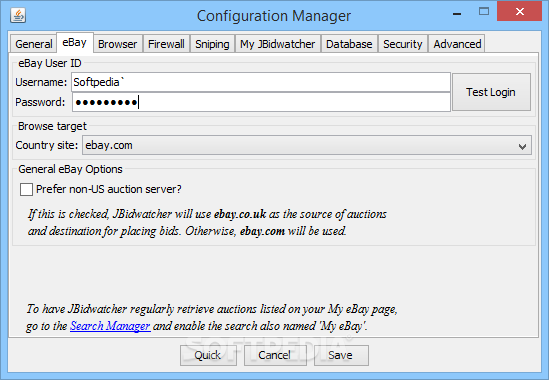Click the Quick button
Viewport: 549px width, 380px height.
pos(208,355)
